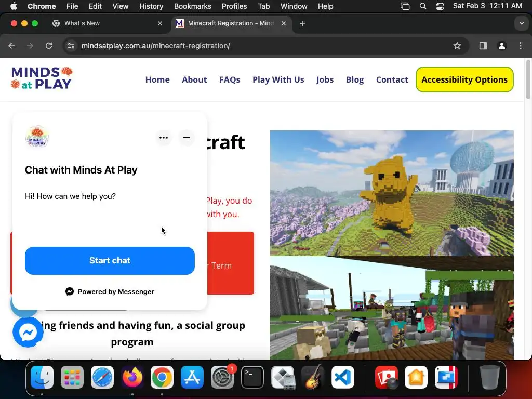Open App Store from the dock

click(192, 377)
